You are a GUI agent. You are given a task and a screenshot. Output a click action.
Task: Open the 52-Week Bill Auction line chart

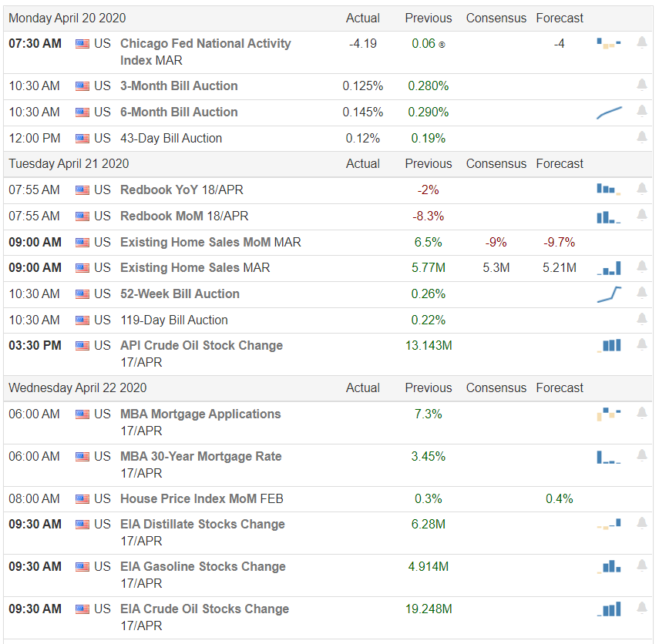pos(609,294)
